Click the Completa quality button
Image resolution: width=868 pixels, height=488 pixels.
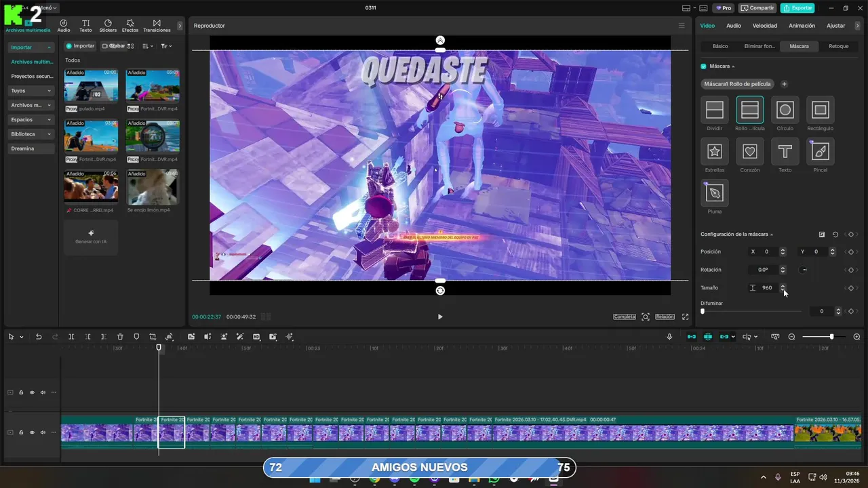(x=625, y=317)
